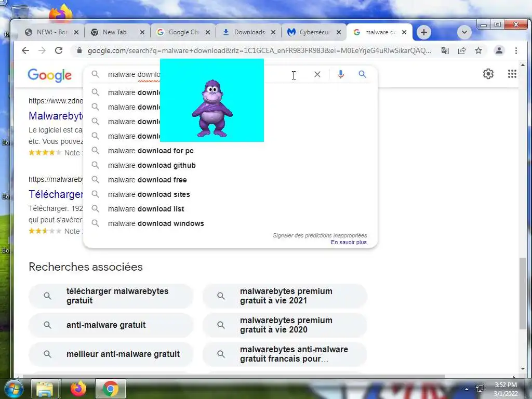
Task: Open the translate page icon in address bar
Action: [x=445, y=50]
